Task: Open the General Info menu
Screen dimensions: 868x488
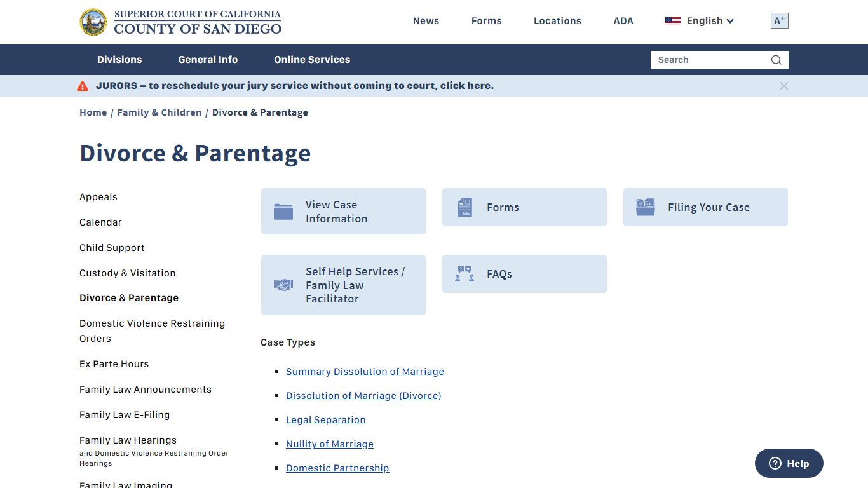Action: (208, 60)
